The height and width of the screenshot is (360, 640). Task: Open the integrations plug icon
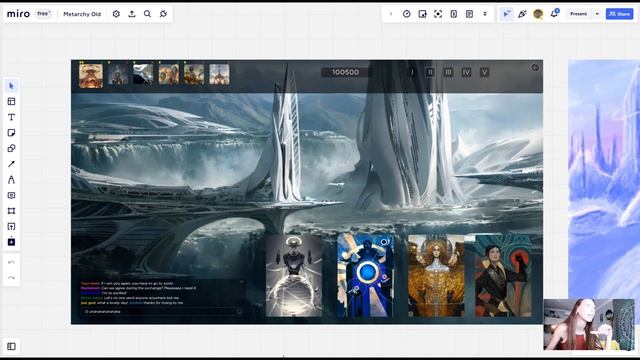coord(163,14)
